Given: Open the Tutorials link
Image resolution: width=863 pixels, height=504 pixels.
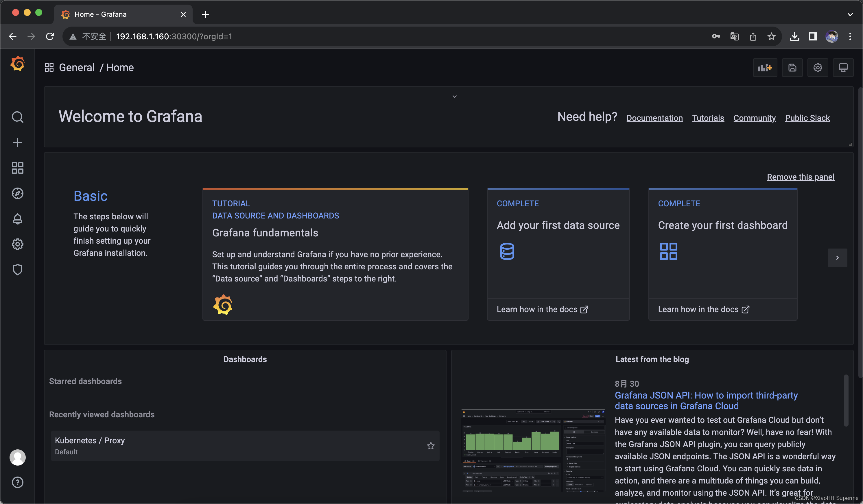Looking at the screenshot, I should point(708,118).
